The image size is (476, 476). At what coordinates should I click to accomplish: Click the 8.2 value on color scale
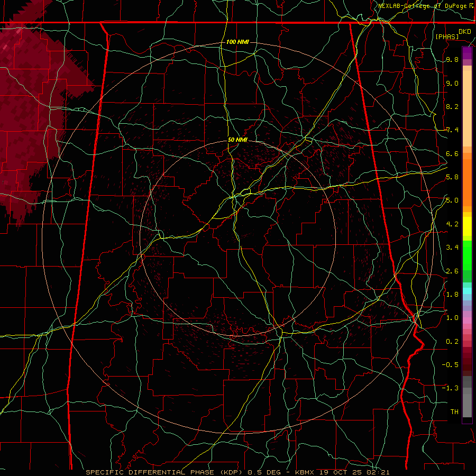tap(452, 107)
